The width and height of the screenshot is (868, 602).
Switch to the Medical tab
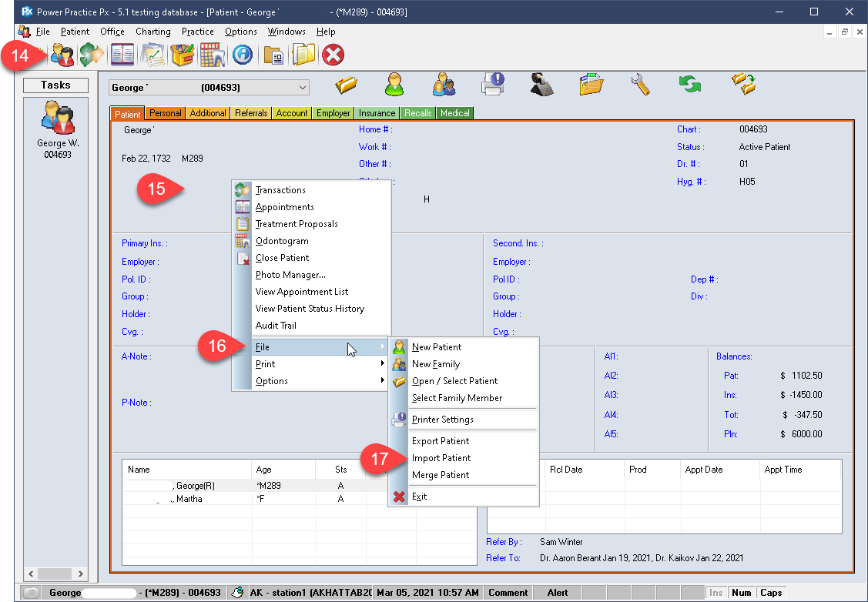click(x=455, y=113)
